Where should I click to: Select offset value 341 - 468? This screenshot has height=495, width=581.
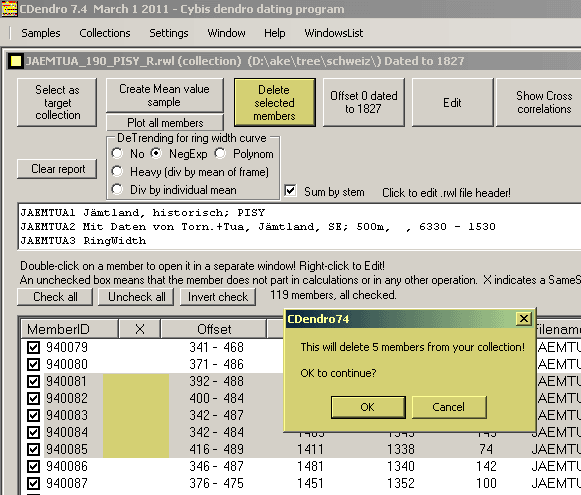216,348
